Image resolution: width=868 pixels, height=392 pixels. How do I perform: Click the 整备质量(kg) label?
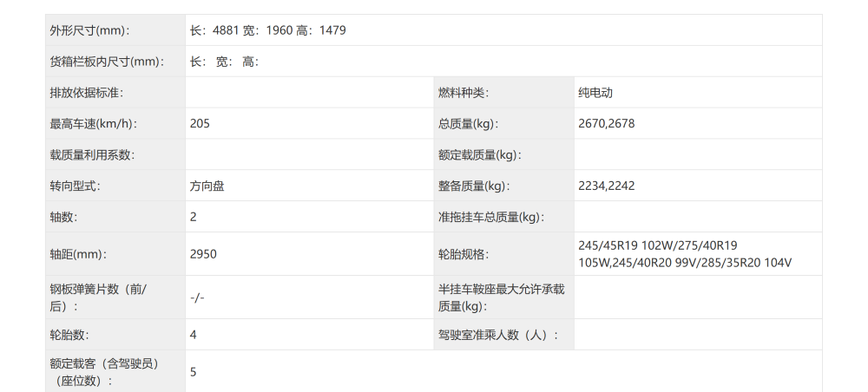(x=474, y=186)
